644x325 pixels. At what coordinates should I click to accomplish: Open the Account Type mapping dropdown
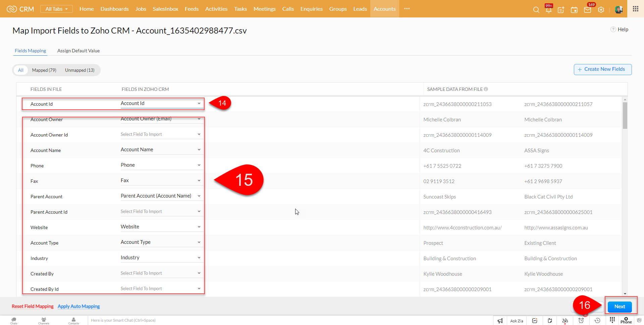pyautogui.click(x=162, y=242)
